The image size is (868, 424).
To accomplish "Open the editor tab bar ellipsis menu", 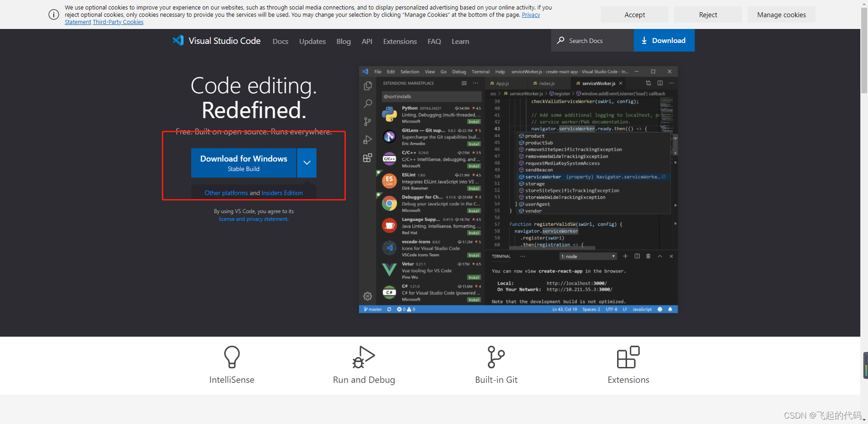I will 671,83.
